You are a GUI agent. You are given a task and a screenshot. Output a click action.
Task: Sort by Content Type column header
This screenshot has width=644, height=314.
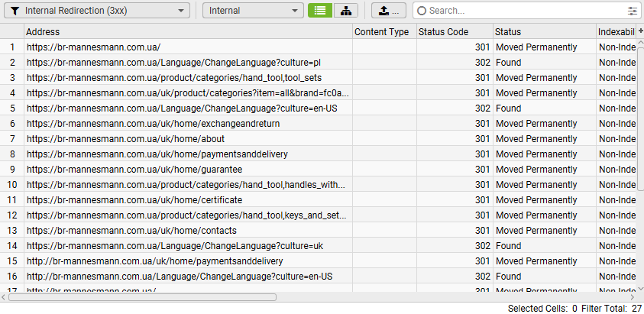click(x=384, y=31)
